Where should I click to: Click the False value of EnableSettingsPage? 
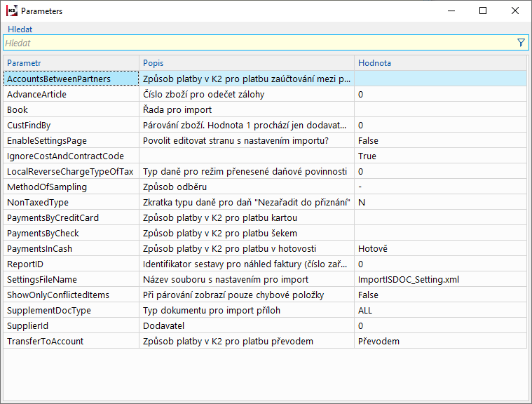(x=368, y=140)
